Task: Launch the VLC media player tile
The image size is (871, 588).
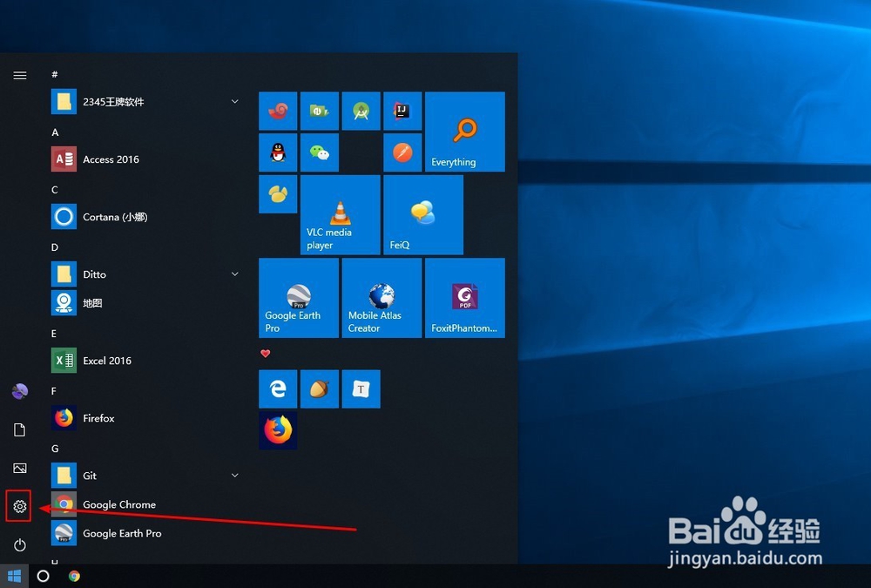Action: (340, 214)
